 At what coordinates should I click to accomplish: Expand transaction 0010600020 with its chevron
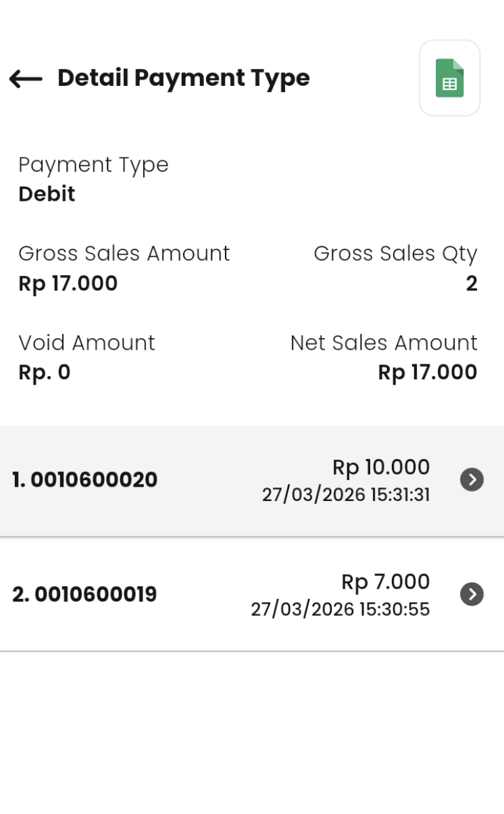472,480
